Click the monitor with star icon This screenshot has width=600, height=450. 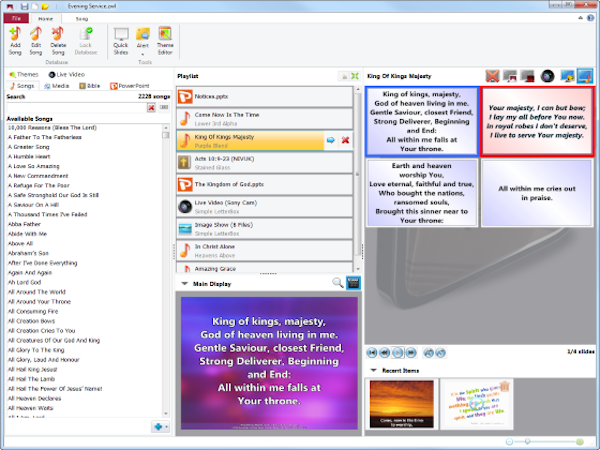pos(567,76)
